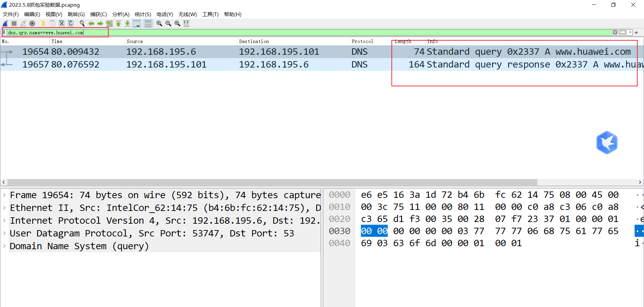Screen dimensions: 644x307
Task: Toggle packet list colorization
Action: click(x=148, y=24)
